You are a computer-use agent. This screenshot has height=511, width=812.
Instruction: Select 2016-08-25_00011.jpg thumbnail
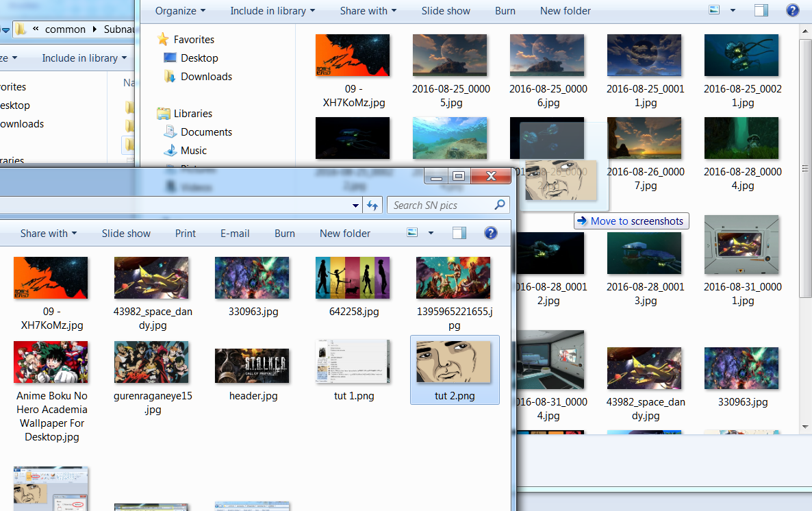coord(644,55)
